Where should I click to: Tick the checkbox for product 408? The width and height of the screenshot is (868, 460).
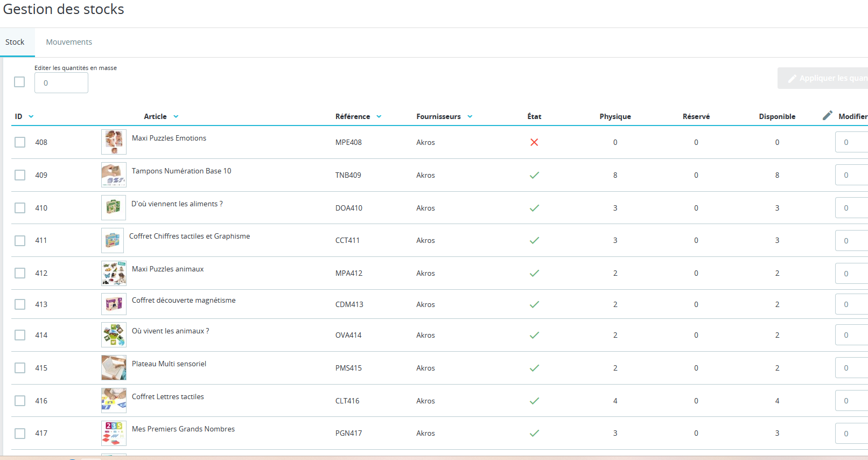point(20,142)
